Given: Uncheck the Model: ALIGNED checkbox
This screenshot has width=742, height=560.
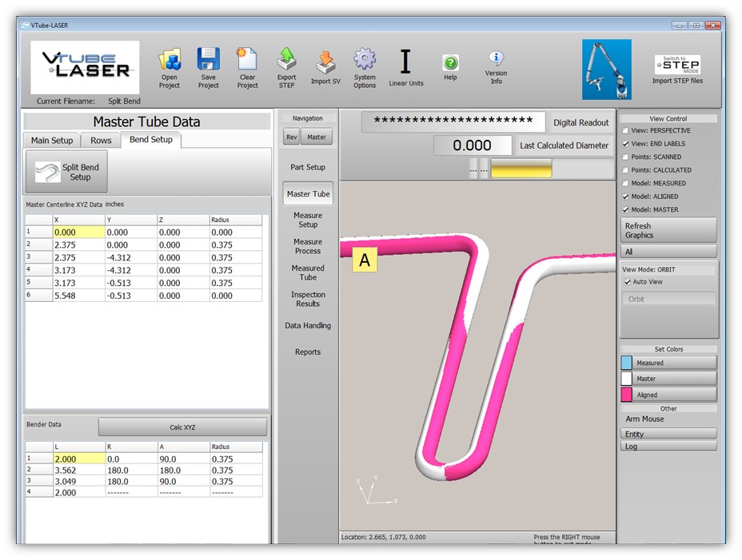Looking at the screenshot, I should click(625, 197).
